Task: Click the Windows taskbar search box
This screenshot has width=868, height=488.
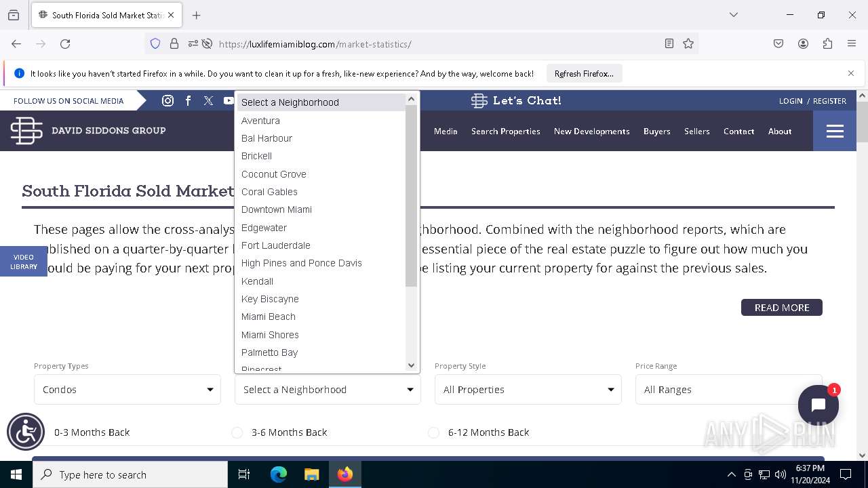Action: [130, 474]
